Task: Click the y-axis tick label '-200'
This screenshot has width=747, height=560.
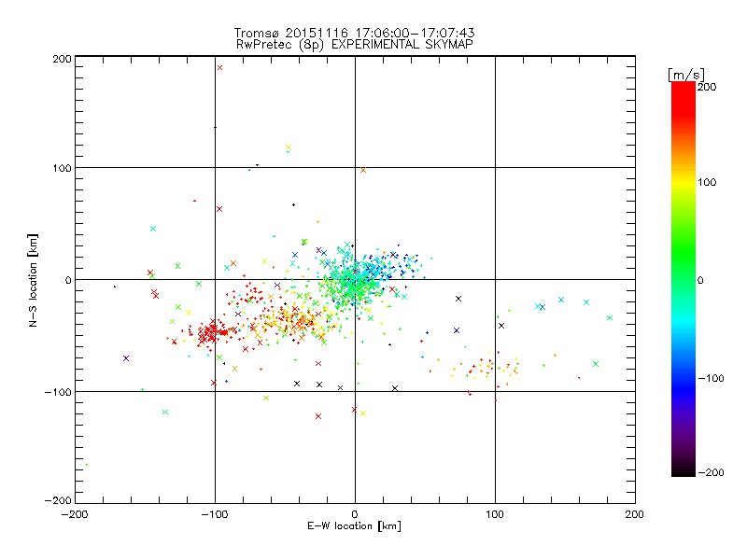Action: 58,500
